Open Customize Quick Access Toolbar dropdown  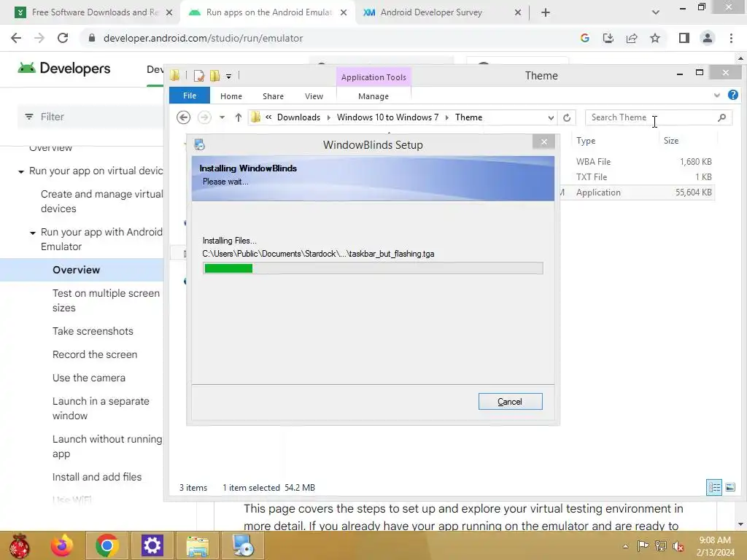[228, 76]
